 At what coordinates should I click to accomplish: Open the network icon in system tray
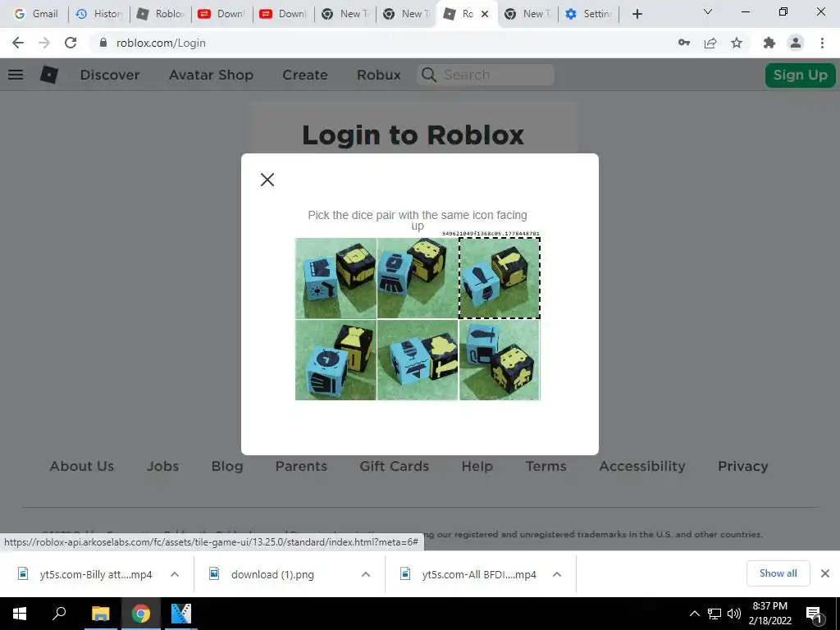tap(714, 614)
